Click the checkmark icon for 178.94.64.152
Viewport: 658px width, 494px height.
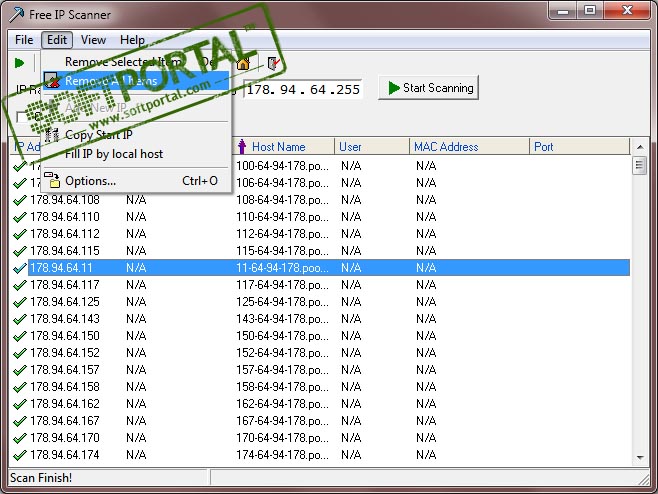[20, 353]
